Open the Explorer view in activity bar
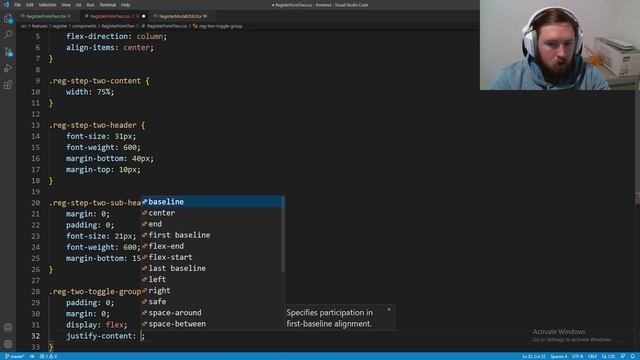 coord(8,19)
